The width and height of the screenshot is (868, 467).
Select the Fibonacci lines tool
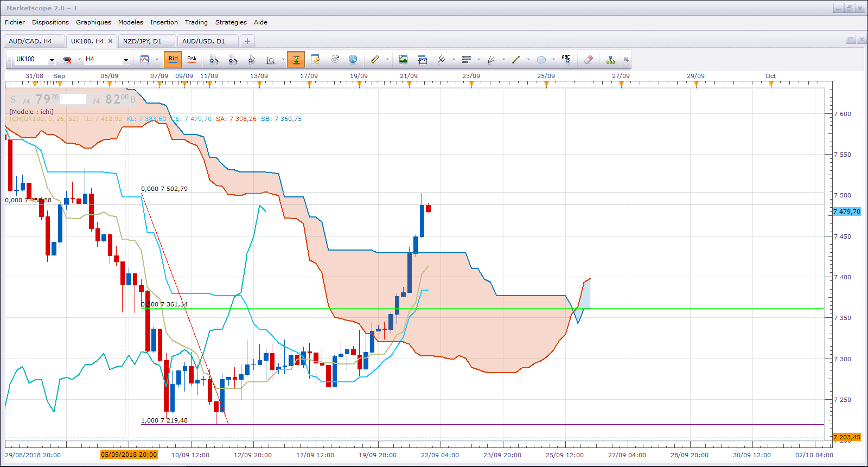click(467, 60)
